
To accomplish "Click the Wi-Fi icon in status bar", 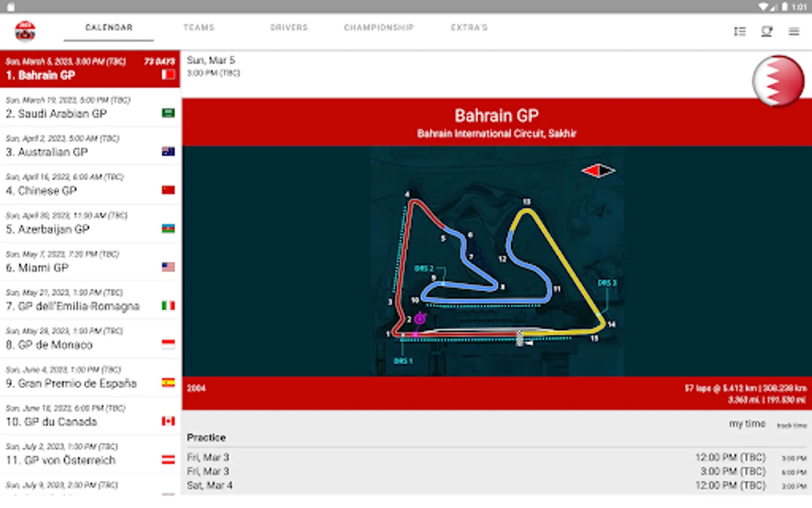I will pyautogui.click(x=763, y=7).
